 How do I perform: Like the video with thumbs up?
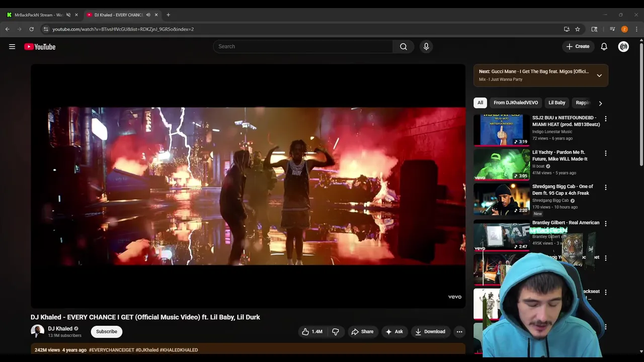pyautogui.click(x=312, y=332)
